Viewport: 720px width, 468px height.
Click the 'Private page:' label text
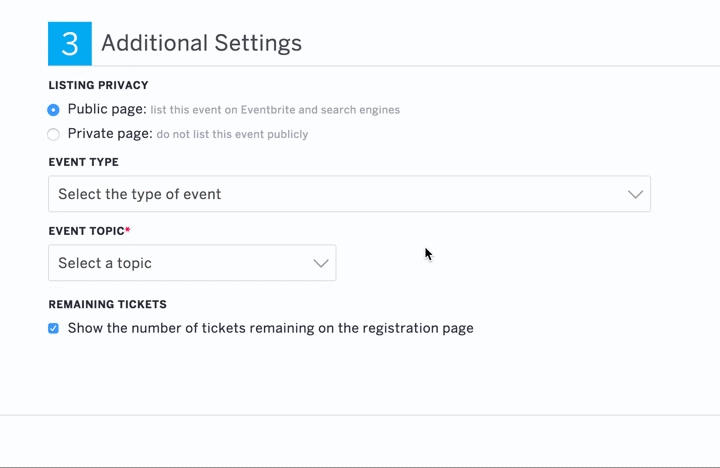click(x=110, y=134)
